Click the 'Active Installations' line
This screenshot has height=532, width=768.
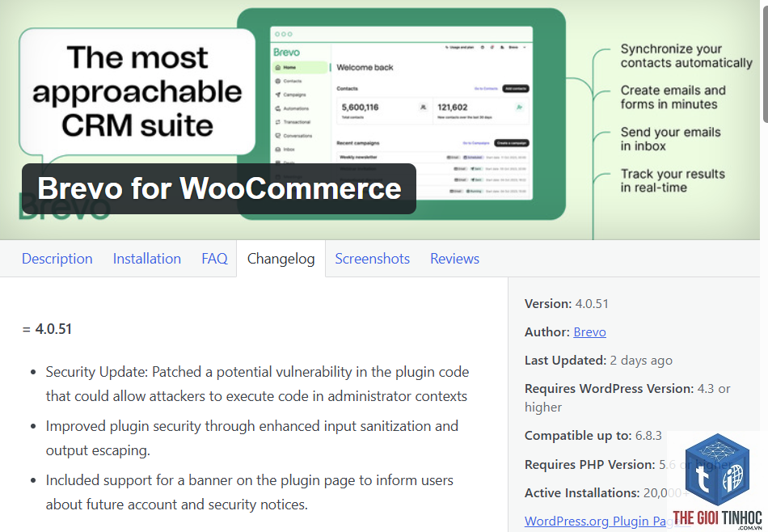tap(606, 493)
